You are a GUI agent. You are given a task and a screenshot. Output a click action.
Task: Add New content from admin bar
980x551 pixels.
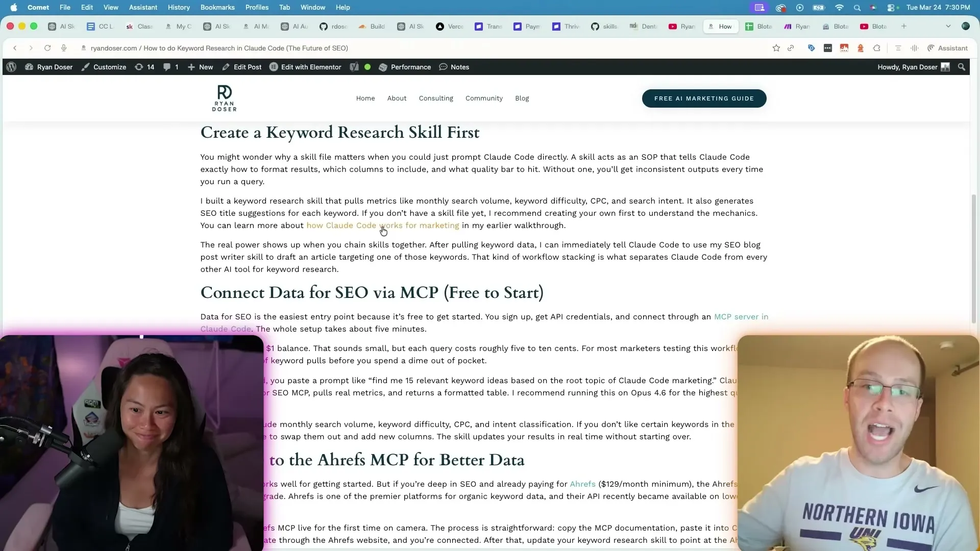(201, 67)
